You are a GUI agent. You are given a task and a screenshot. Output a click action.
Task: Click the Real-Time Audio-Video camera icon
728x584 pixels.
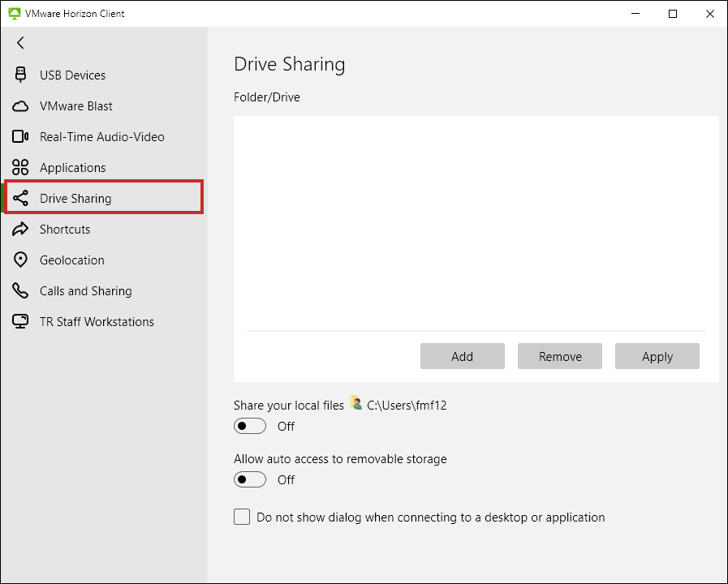click(20, 137)
